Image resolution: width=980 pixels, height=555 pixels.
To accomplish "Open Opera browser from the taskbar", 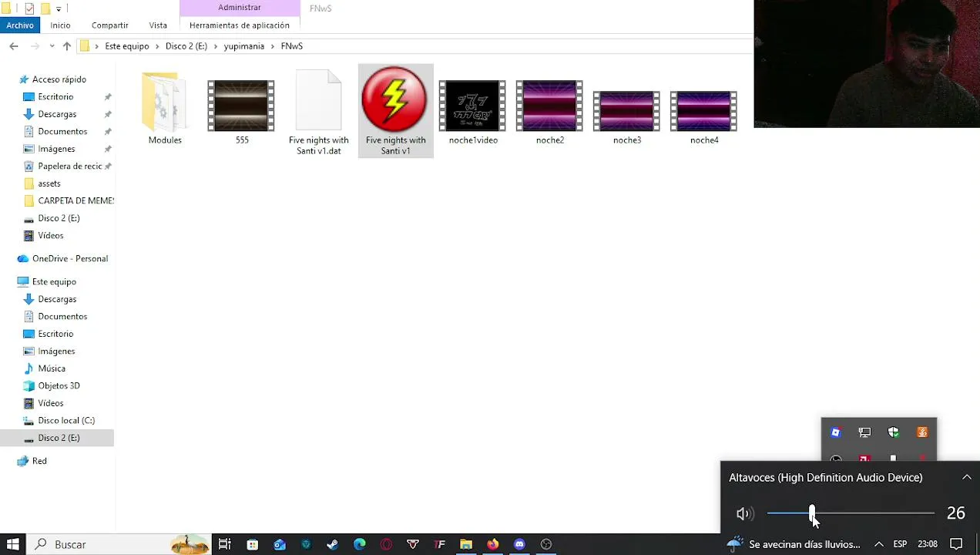I will coord(386,544).
